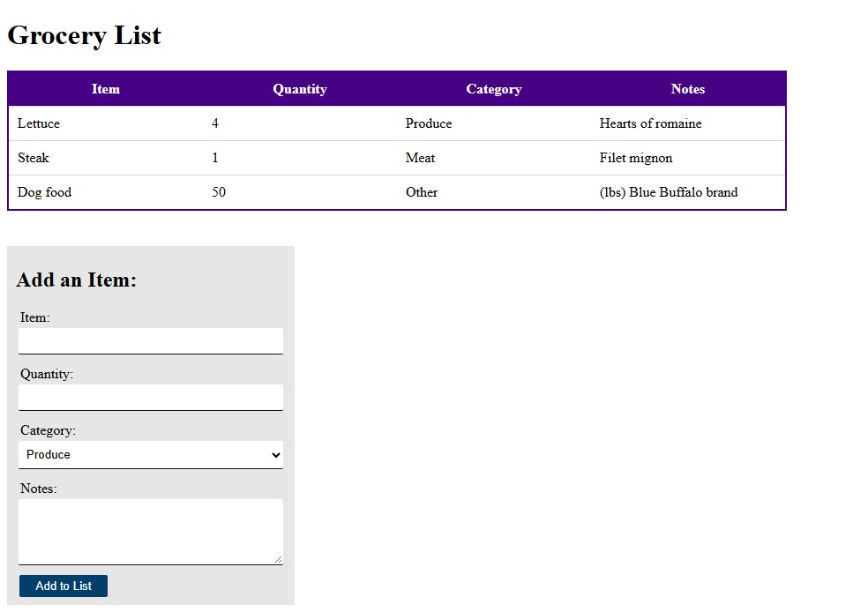
Task: Click the Hearts of romaine note
Action: pyautogui.click(x=688, y=123)
